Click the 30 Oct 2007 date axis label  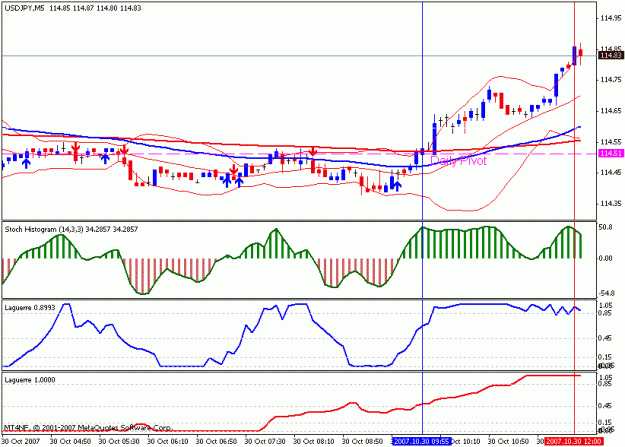pos(21,441)
